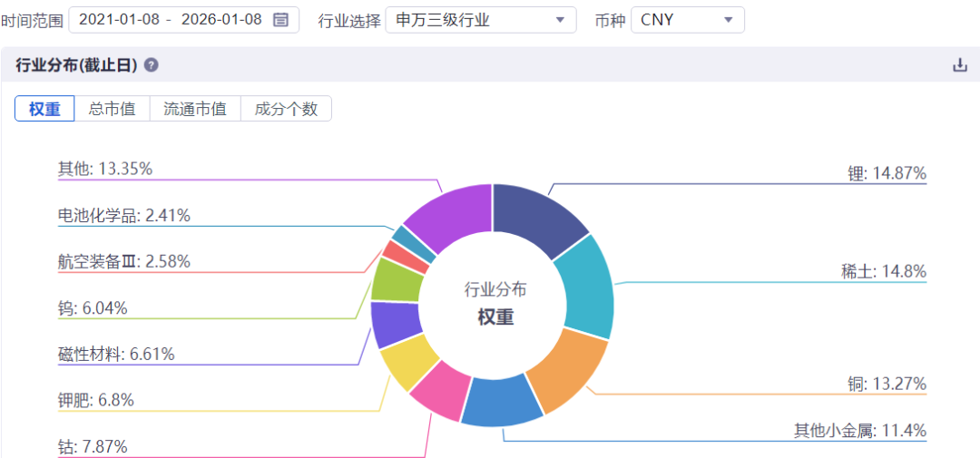This screenshot has width=980, height=458.
Task: Download chart via the export icon
Action: 959,65
